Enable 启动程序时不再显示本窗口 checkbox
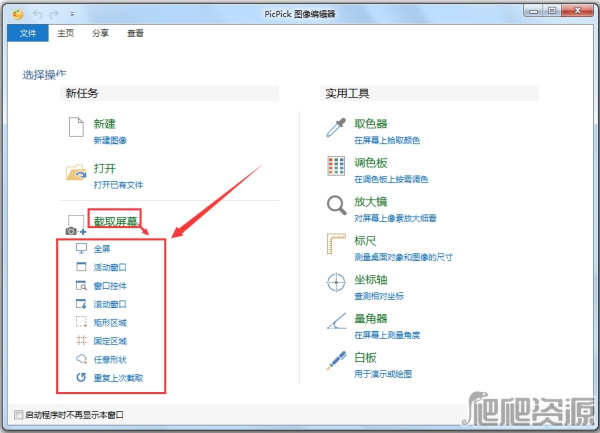Screen dimensions: 600x433 click(18, 415)
